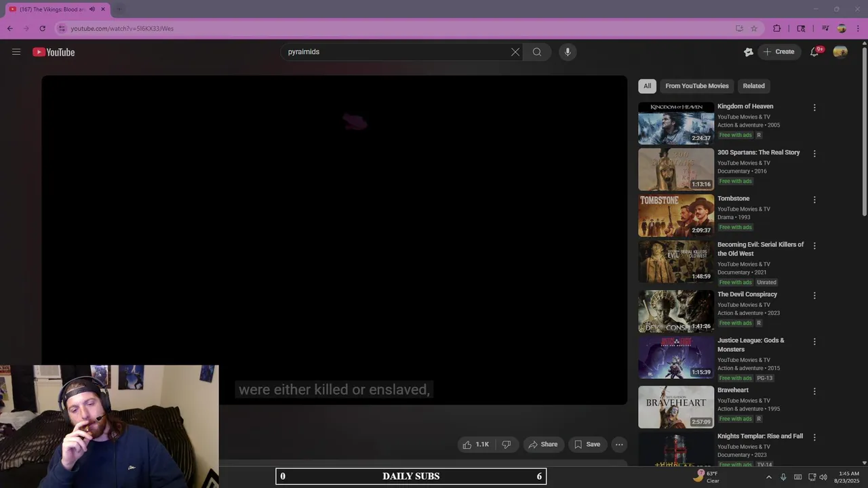
Task: Open the Chrome tab search icon
Action: pyautogui.click(x=801, y=28)
